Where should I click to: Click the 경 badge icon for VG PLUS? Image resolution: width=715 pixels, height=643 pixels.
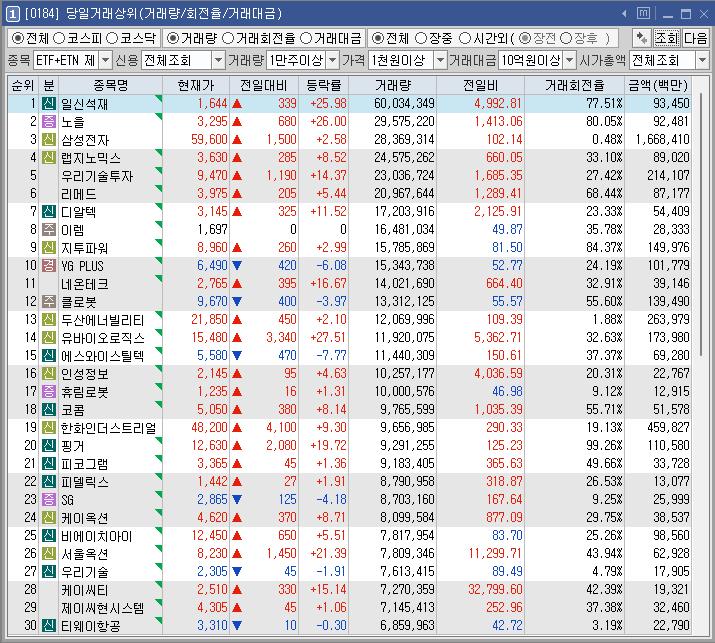click(49, 265)
